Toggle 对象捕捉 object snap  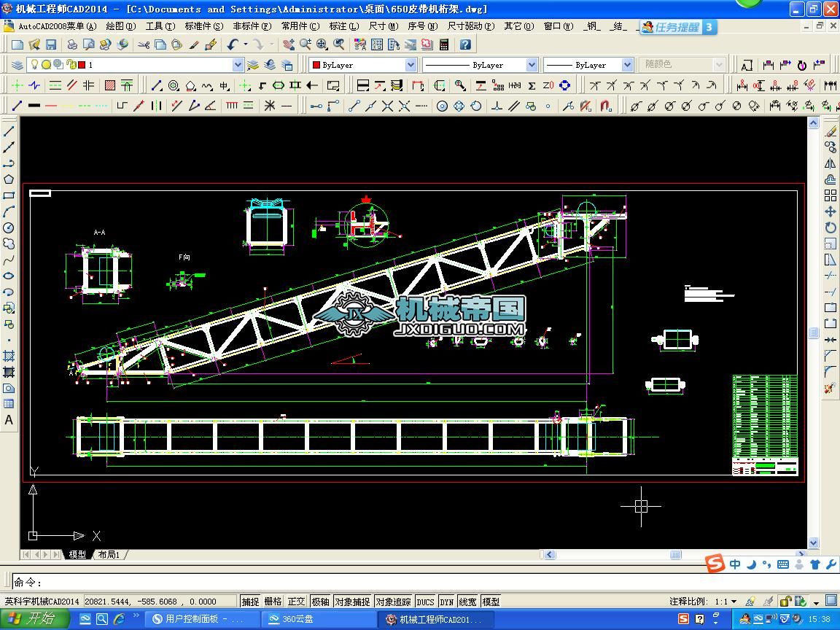tap(352, 602)
